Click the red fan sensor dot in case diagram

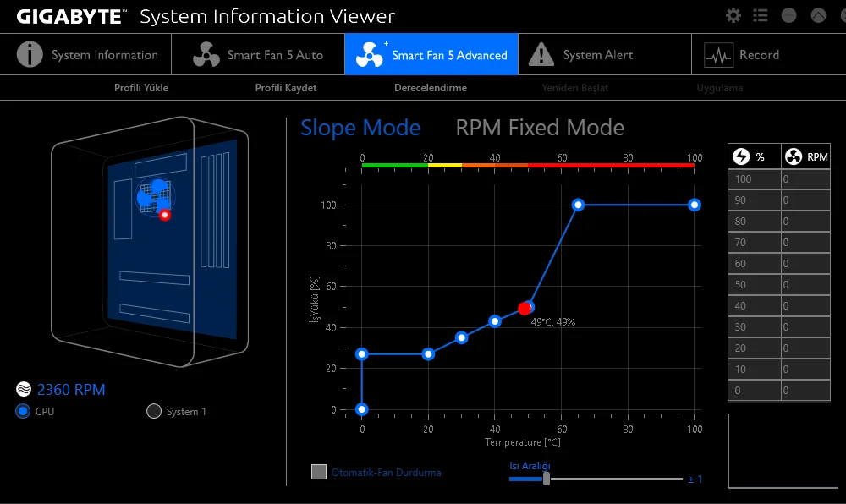165,215
